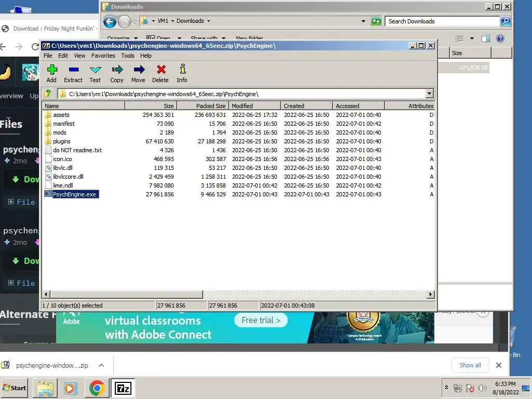Open the Favorites menu
532x399 pixels.
click(x=103, y=56)
